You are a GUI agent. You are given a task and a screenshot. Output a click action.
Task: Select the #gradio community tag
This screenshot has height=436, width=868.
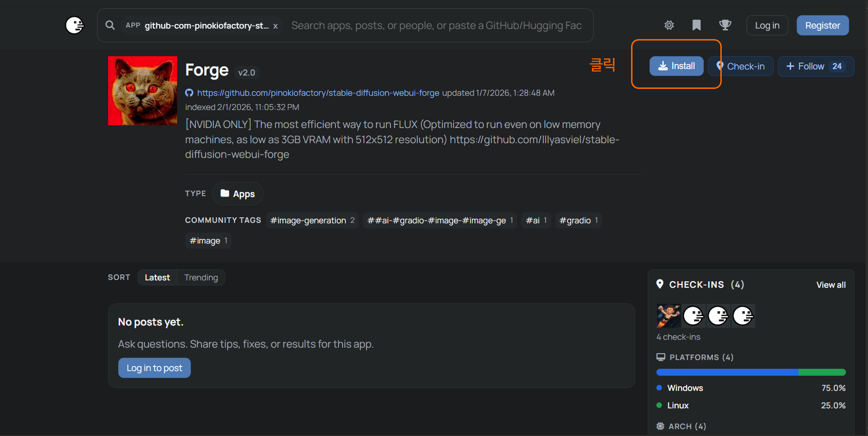579,221
